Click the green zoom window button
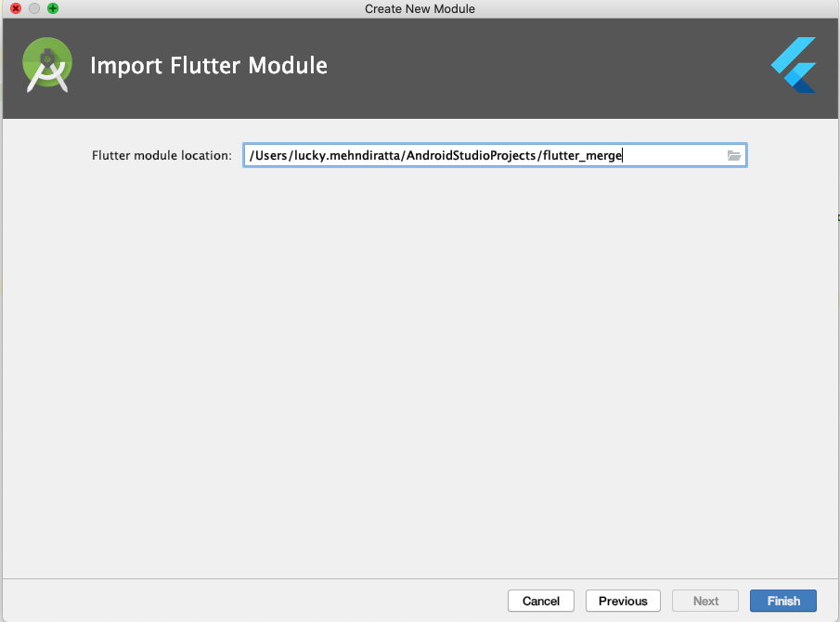840x622 pixels. 53,8
